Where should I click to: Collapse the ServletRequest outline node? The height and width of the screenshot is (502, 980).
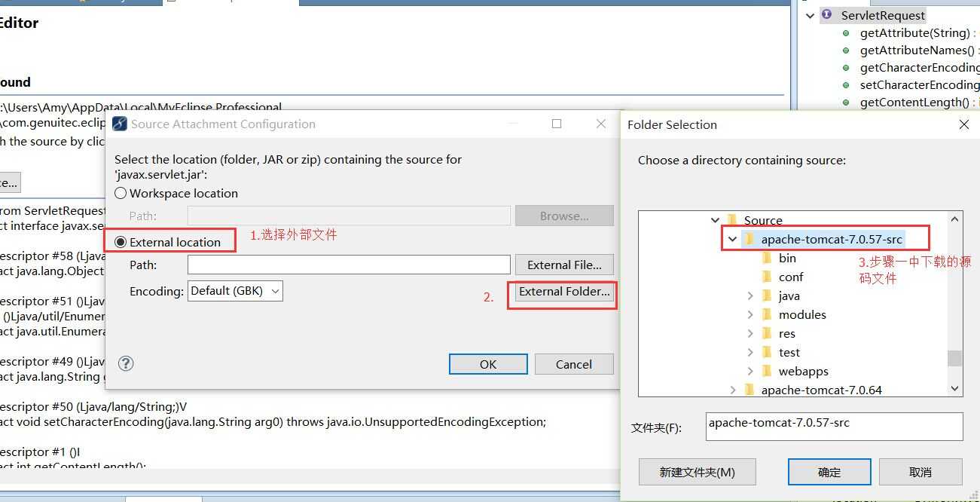pyautogui.click(x=811, y=15)
